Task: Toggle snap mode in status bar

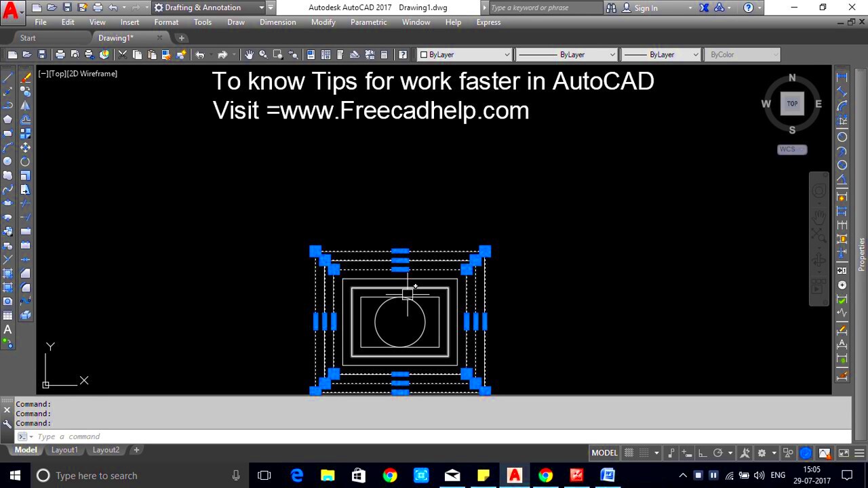Action: (x=644, y=453)
